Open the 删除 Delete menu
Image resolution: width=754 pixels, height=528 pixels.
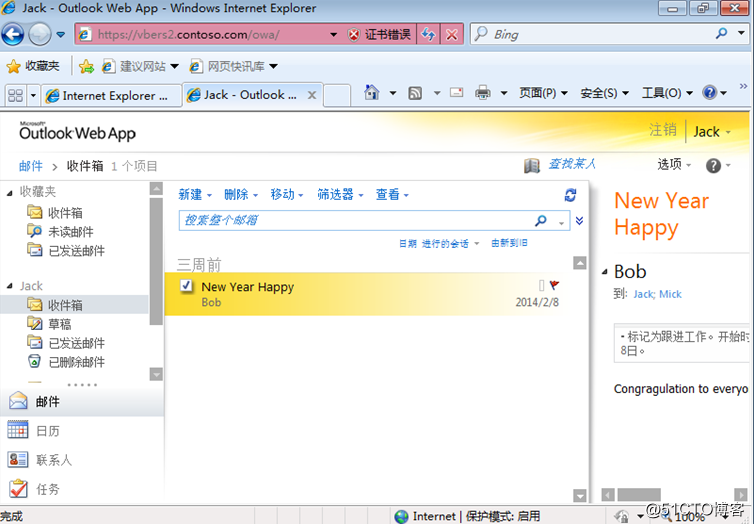pyautogui.click(x=241, y=194)
